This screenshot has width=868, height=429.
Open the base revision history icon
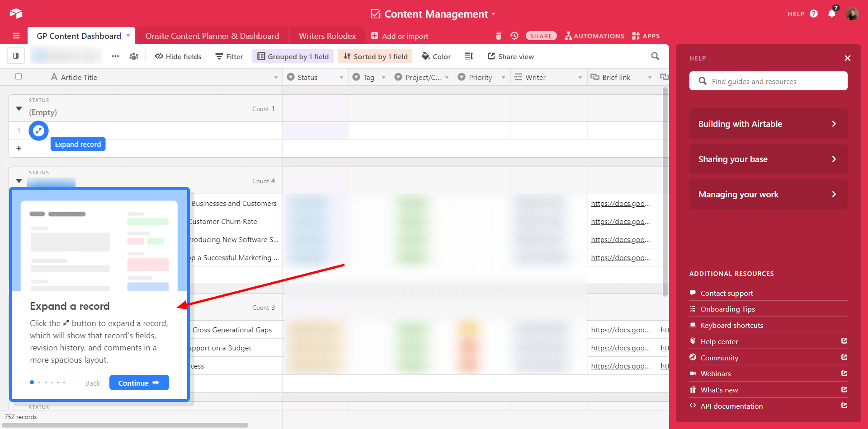[514, 36]
